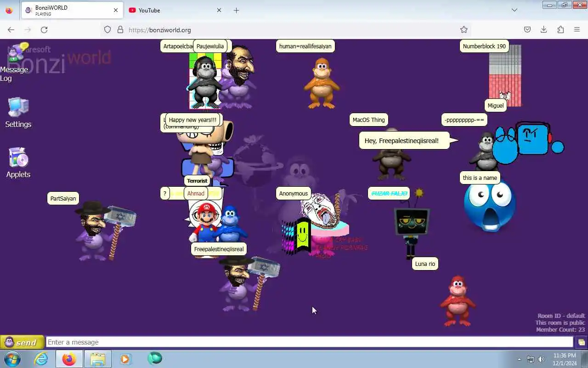This screenshot has height=368, width=588.
Task: Open the tracking protection shield icon
Action: [x=107, y=30]
